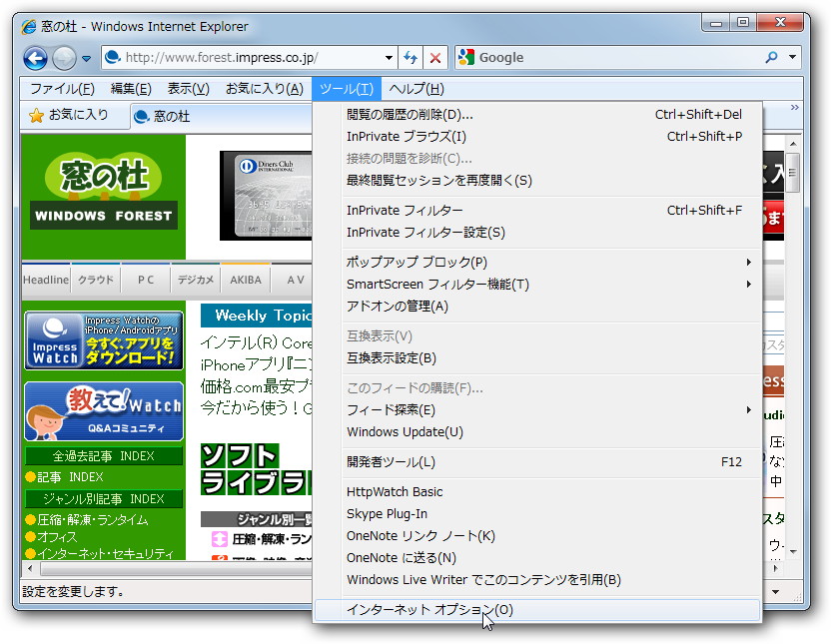Refresh the current page with the reload icon
Screen dimensions: 831x644
[x=411, y=58]
